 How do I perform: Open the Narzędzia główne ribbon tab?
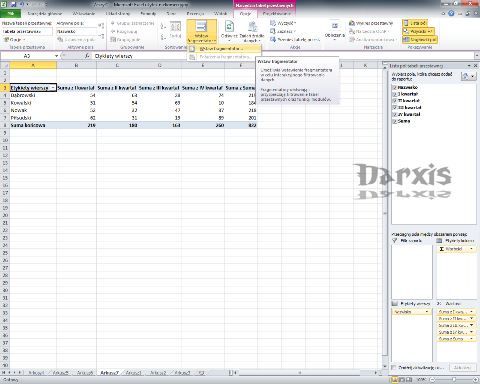tap(45, 13)
